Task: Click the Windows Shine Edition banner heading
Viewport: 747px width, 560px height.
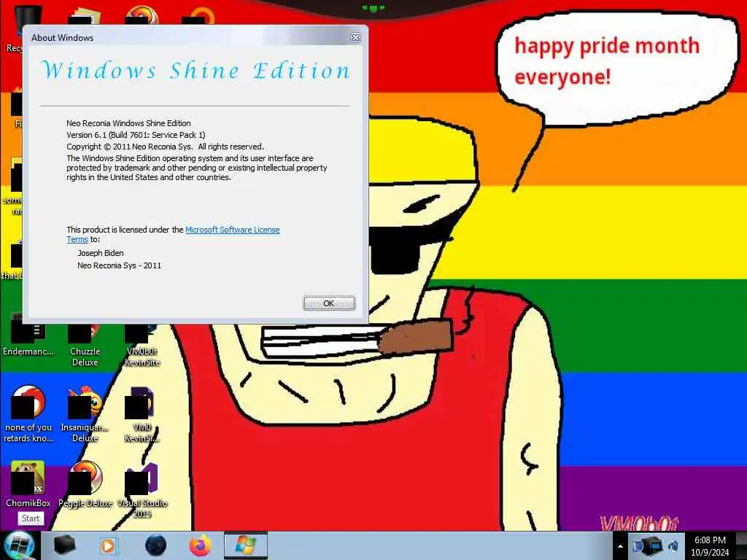Action: pos(196,71)
